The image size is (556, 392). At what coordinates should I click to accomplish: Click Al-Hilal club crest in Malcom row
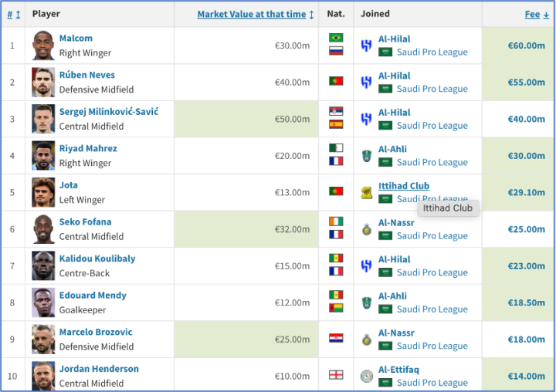pyautogui.click(x=366, y=46)
